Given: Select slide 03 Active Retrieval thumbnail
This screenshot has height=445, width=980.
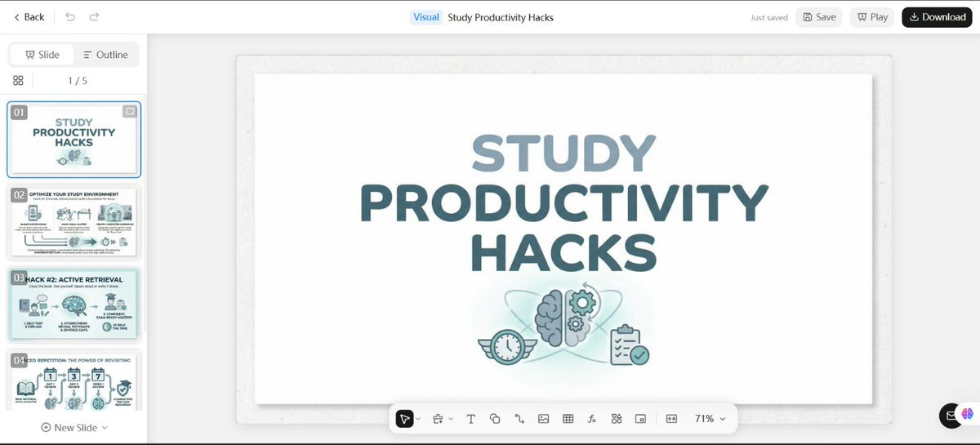Looking at the screenshot, I should point(73,304).
